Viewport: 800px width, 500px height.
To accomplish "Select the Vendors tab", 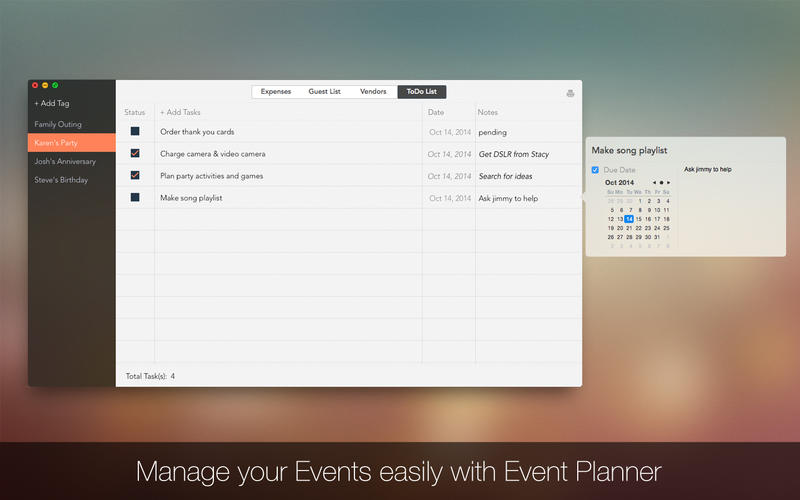I will pyautogui.click(x=373, y=92).
